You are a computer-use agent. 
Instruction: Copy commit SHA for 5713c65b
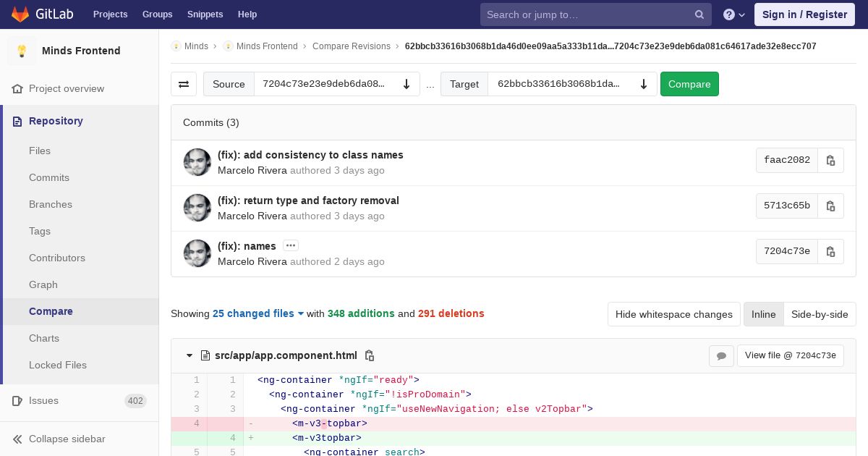coord(830,206)
